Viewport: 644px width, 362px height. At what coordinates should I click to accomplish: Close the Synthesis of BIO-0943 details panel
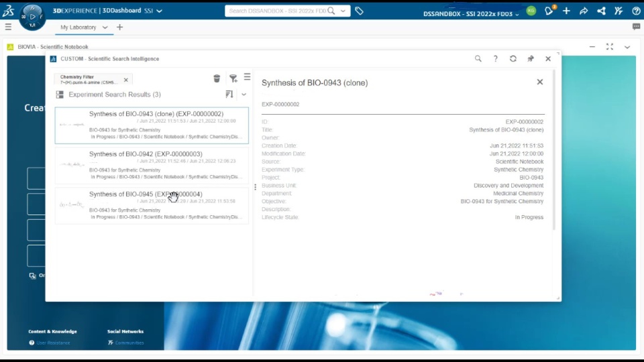539,82
